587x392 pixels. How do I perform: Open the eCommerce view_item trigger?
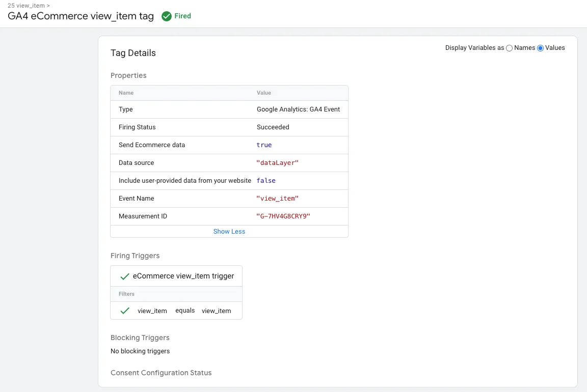(183, 276)
